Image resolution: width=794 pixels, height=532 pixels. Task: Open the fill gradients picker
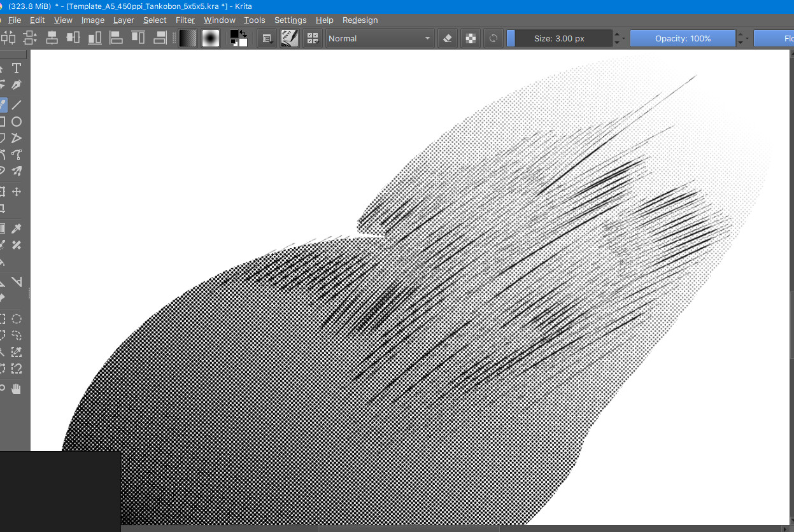(x=188, y=38)
